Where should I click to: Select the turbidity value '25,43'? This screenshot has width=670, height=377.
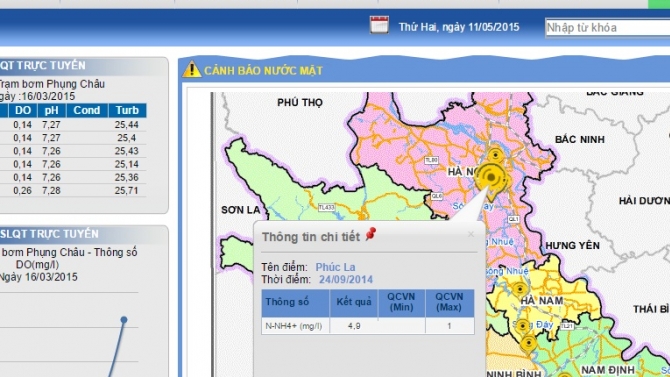pyautogui.click(x=126, y=151)
